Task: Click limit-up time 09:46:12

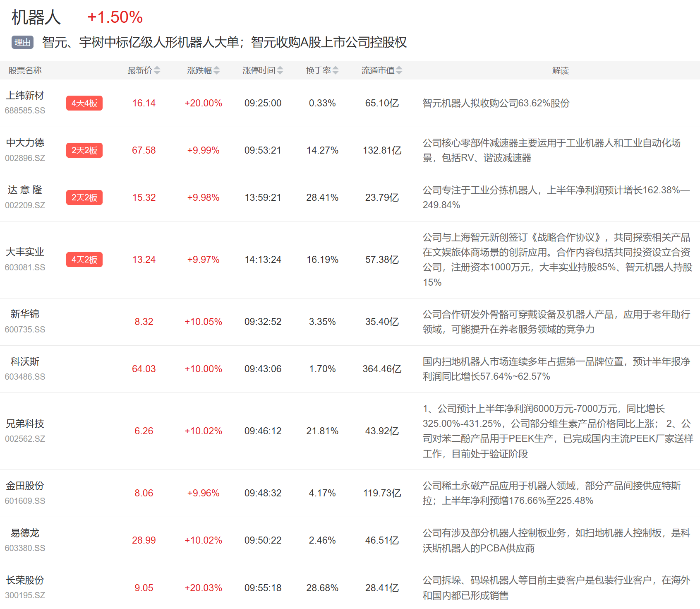Action: 263,431
